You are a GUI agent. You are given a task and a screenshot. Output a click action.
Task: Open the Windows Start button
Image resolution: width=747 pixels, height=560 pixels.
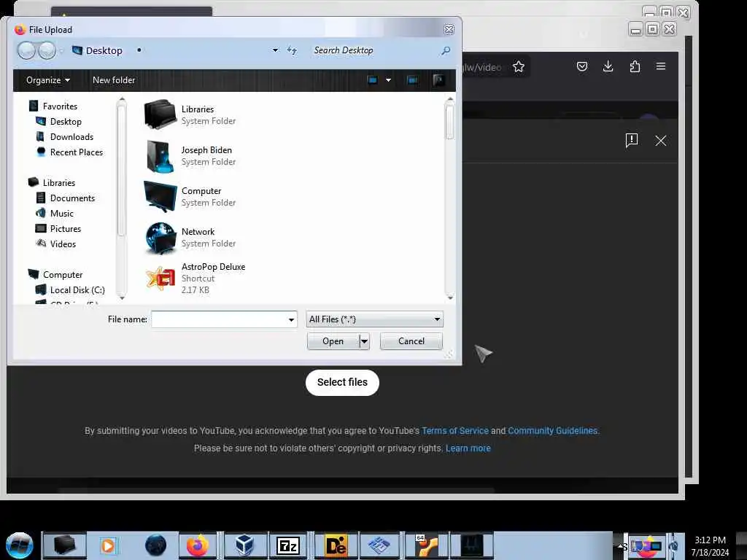[x=19, y=545]
